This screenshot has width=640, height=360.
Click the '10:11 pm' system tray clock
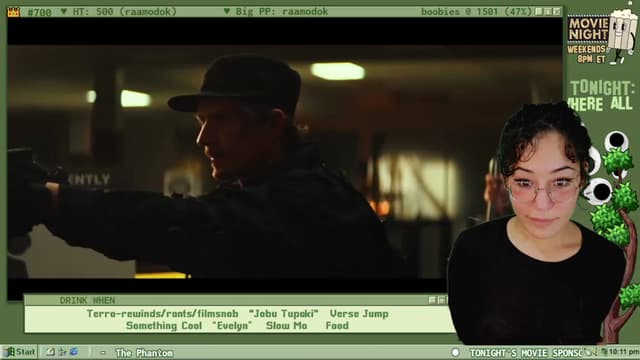(624, 352)
